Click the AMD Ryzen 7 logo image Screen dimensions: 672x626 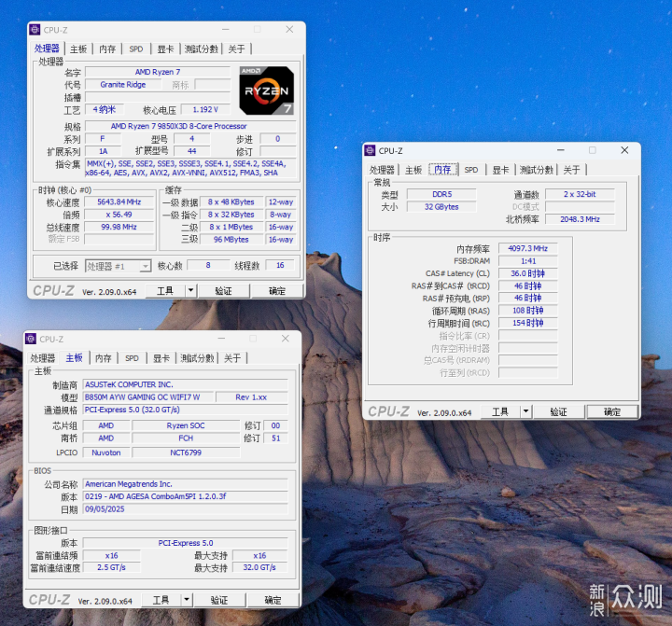(267, 90)
